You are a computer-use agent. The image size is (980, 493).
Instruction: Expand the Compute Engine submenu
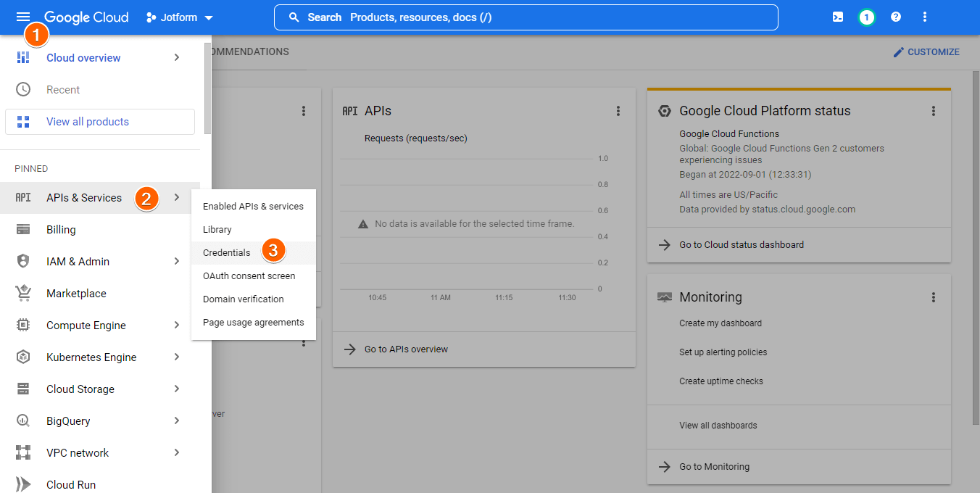pyautogui.click(x=177, y=326)
